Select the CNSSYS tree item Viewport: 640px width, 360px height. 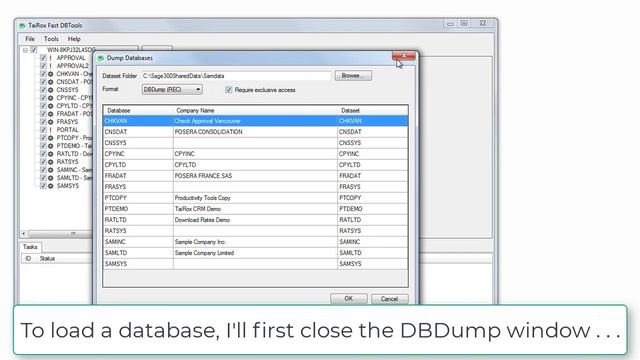tap(67, 90)
